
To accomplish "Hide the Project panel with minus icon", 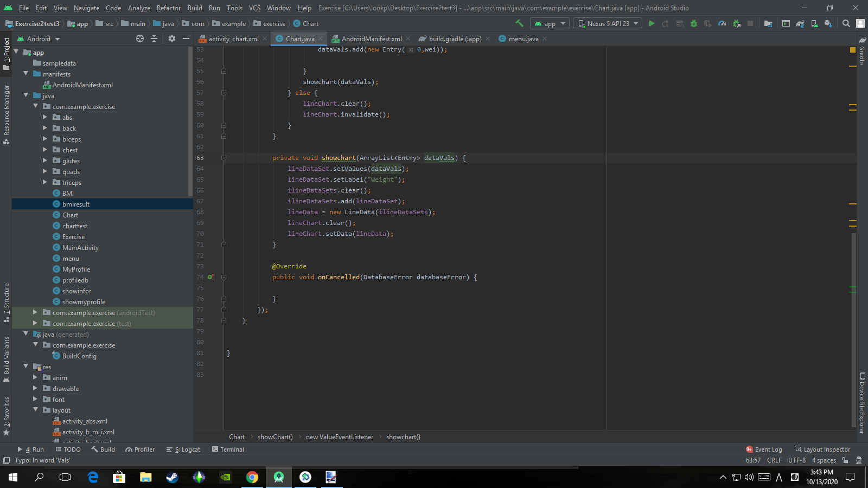I will click(x=186, y=38).
